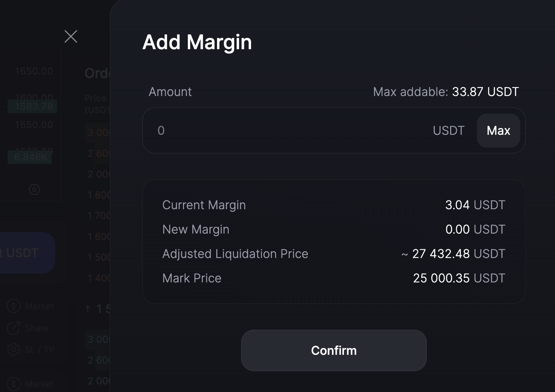The height and width of the screenshot is (392, 555).
Task: Click the USDT currency label in input
Action: tap(448, 131)
